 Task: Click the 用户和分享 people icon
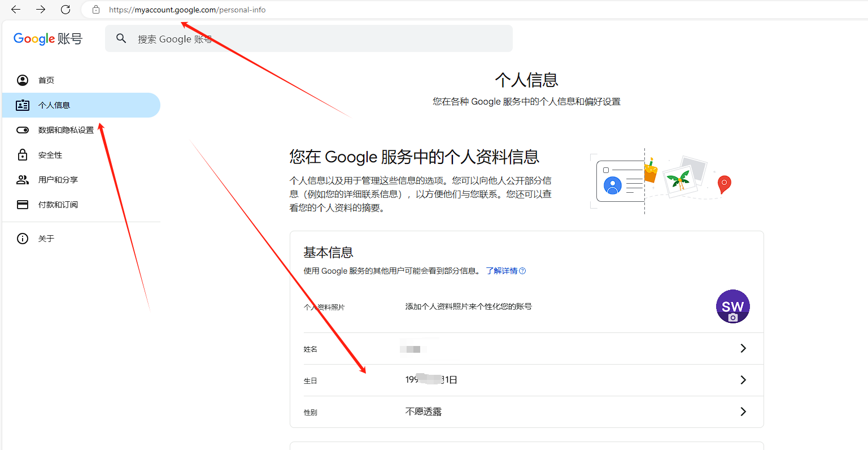click(x=23, y=180)
